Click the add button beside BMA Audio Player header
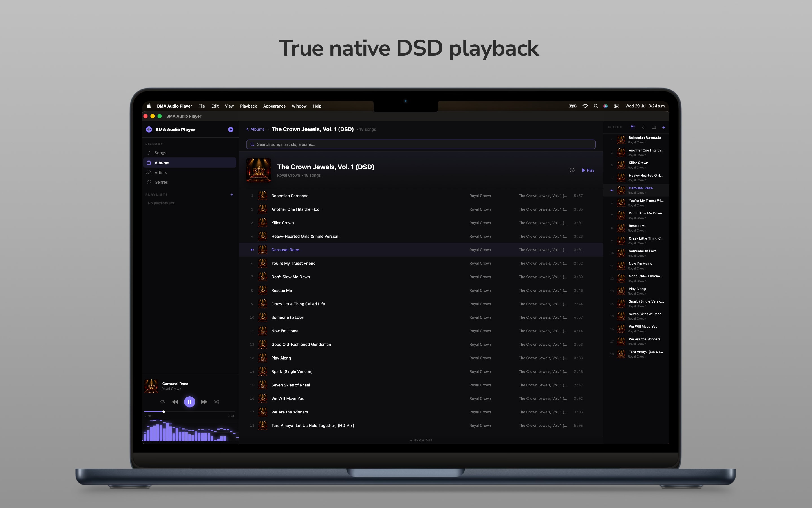812x508 pixels. pyautogui.click(x=231, y=129)
